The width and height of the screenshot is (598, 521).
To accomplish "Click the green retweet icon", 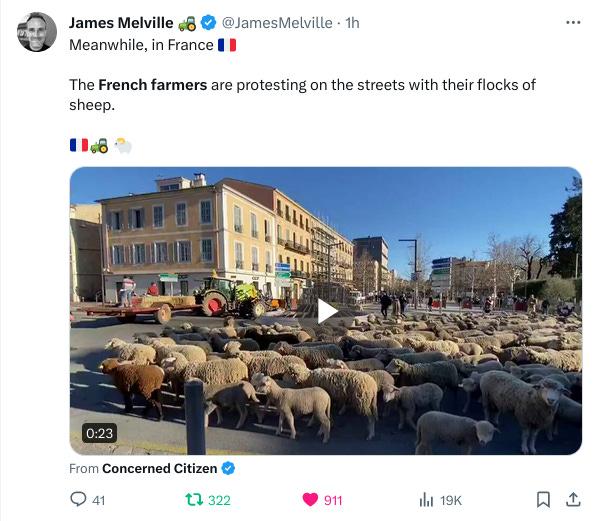I will coord(194,499).
